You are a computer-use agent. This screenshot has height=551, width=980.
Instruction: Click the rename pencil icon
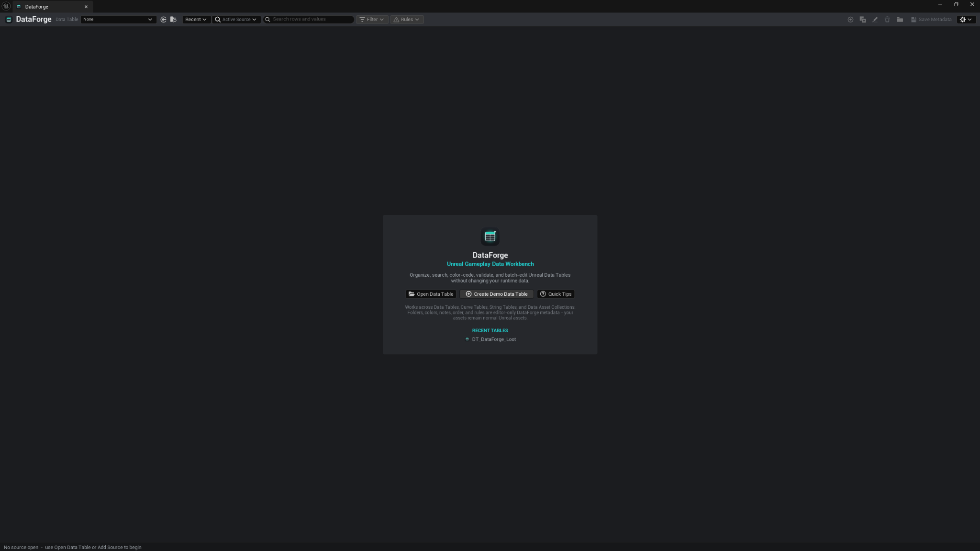click(x=875, y=20)
